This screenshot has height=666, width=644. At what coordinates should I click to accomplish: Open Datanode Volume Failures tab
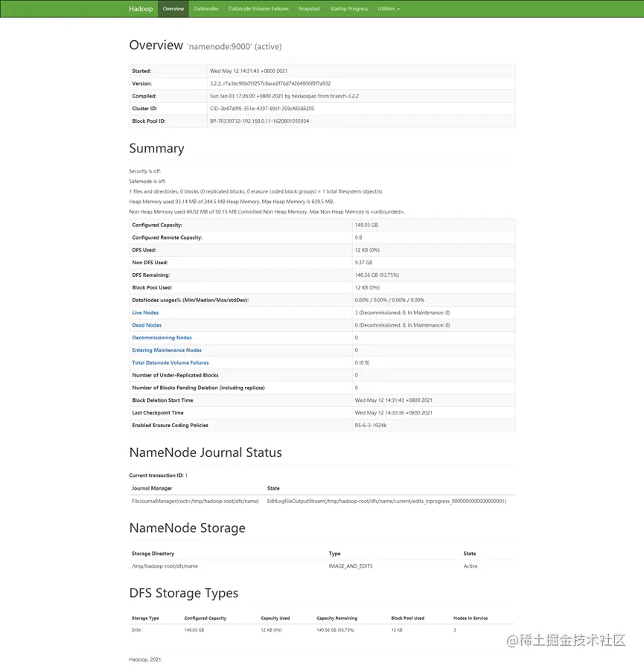[258, 9]
